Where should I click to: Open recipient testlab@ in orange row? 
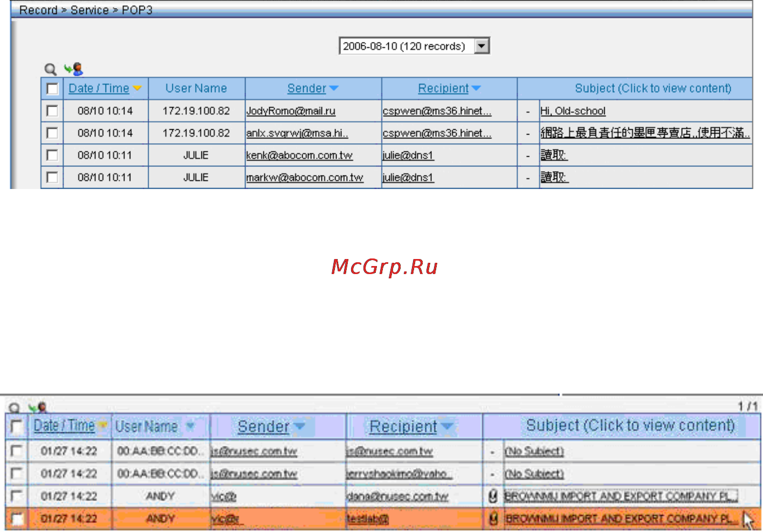pos(367,519)
